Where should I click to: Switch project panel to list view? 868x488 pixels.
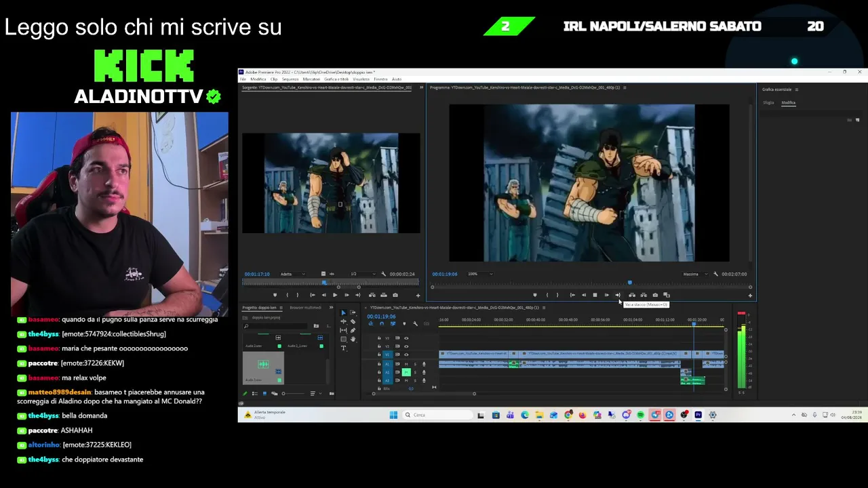click(255, 393)
